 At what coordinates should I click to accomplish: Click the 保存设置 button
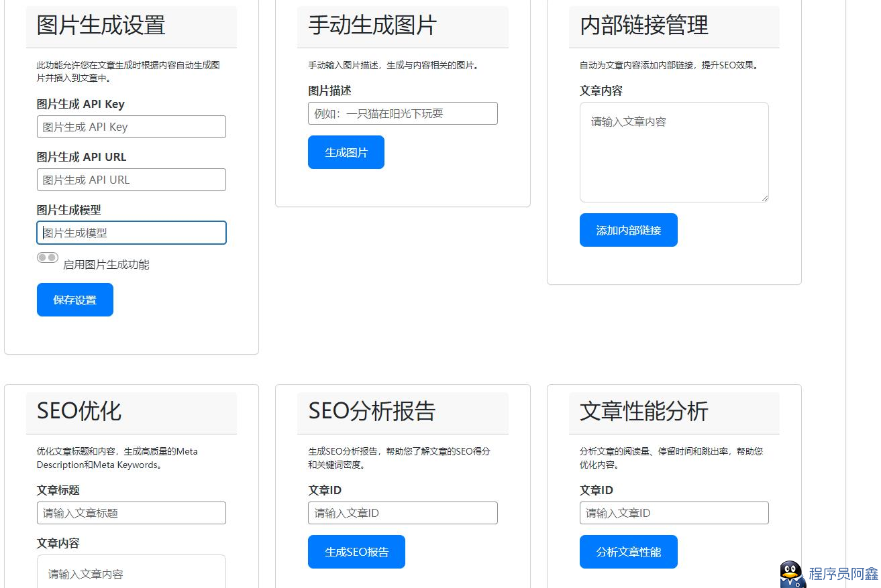pyautogui.click(x=75, y=300)
